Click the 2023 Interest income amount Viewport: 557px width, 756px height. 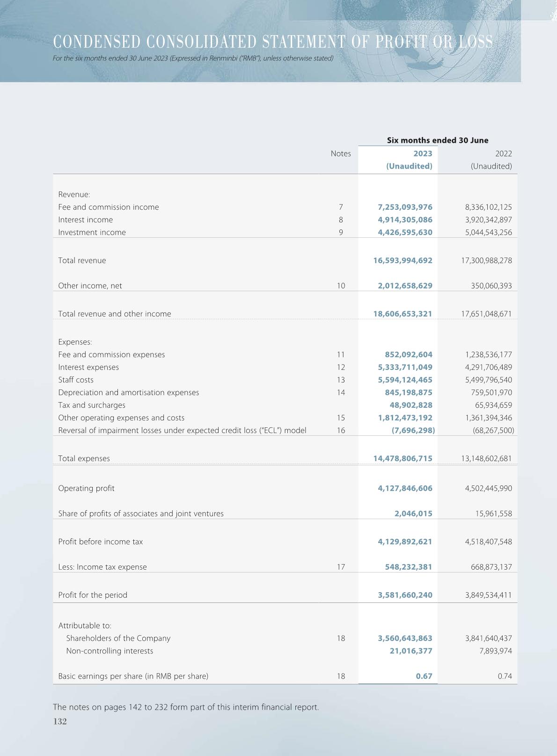click(405, 220)
